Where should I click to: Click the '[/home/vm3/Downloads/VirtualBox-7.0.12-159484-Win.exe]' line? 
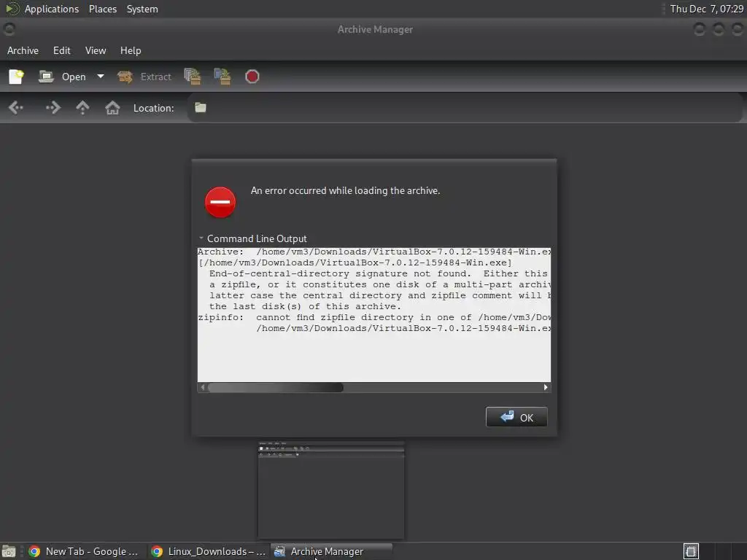355,262
